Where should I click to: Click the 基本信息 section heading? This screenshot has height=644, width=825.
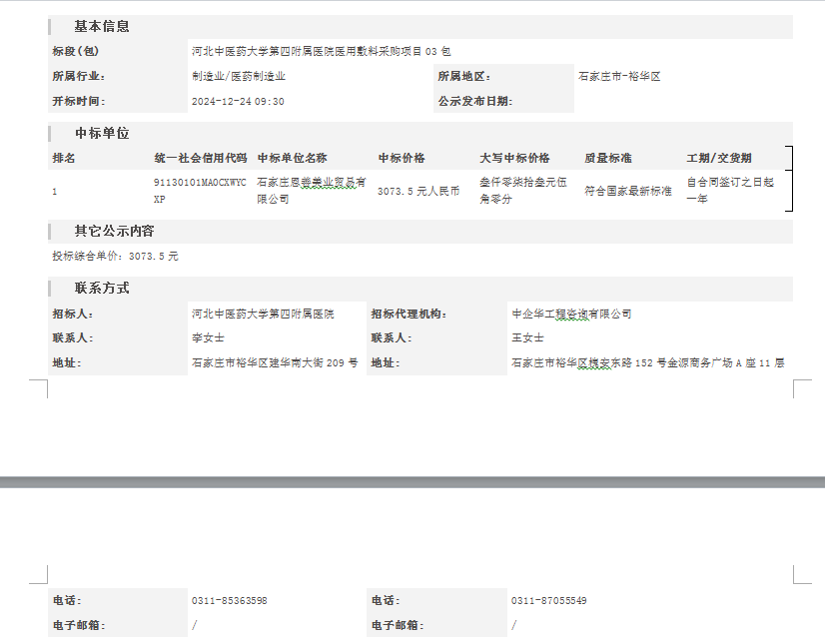tap(102, 26)
